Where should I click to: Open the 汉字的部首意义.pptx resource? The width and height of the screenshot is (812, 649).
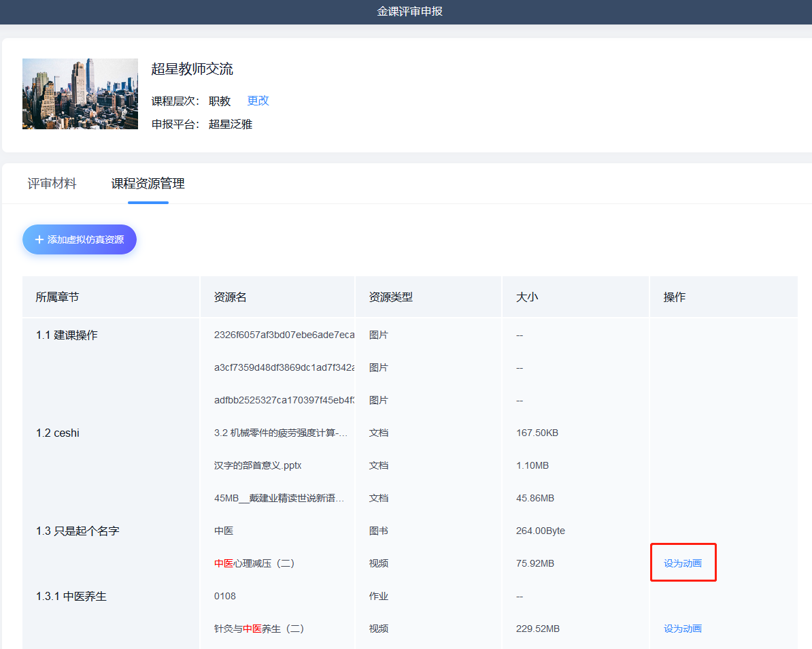coord(258,465)
